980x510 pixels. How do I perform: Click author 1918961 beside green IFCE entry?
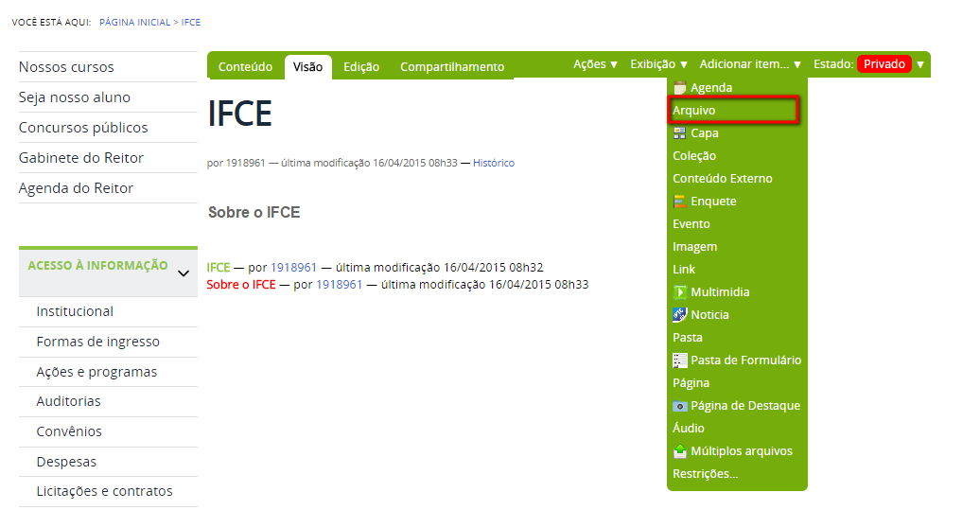(x=293, y=268)
